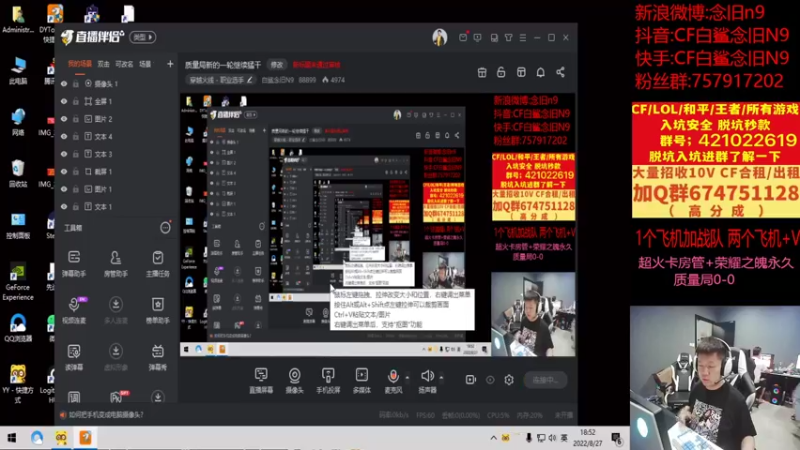
Task: Expand the 工具箱 more-options circle button
Action: (x=165, y=228)
